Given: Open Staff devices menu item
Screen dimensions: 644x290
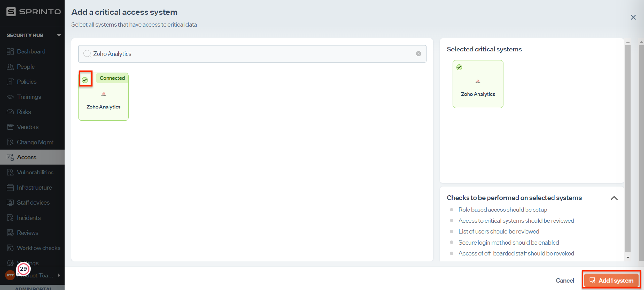Looking at the screenshot, I should click(x=32, y=203).
